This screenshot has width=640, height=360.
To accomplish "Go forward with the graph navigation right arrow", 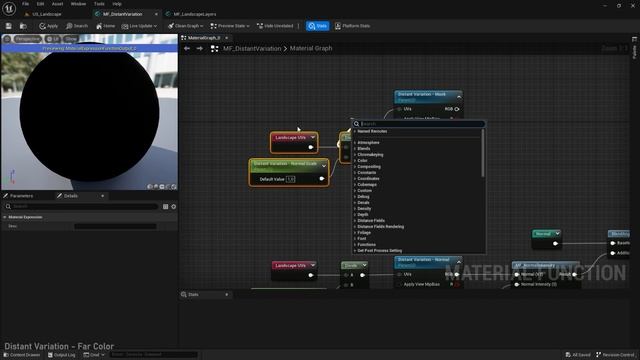I will point(200,49).
